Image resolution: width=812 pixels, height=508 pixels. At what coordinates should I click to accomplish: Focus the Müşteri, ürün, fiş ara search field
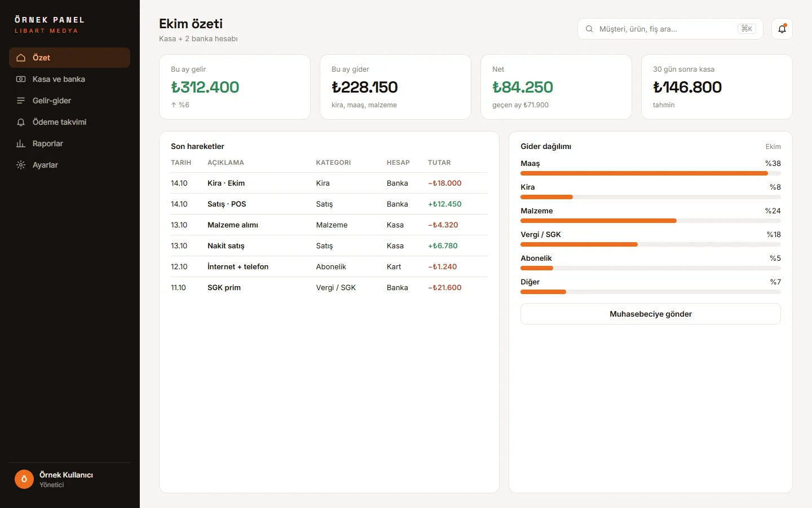click(670, 29)
